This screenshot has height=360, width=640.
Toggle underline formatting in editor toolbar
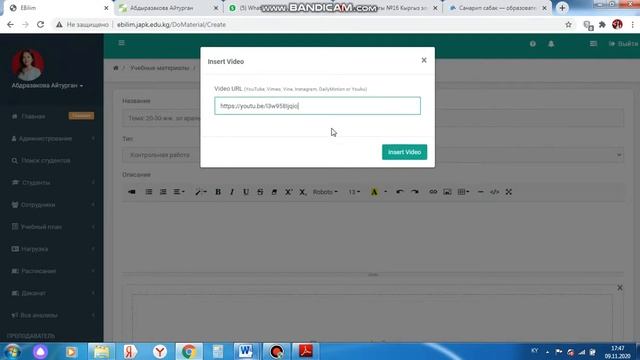246,192
